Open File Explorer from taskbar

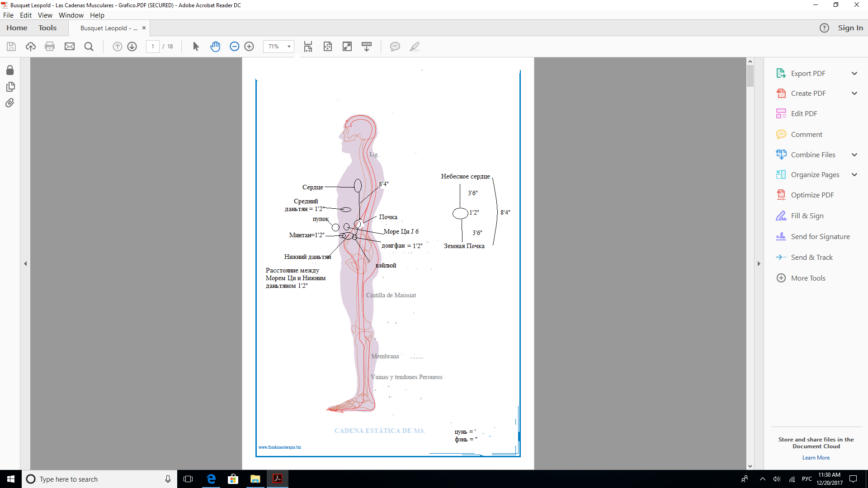point(255,479)
